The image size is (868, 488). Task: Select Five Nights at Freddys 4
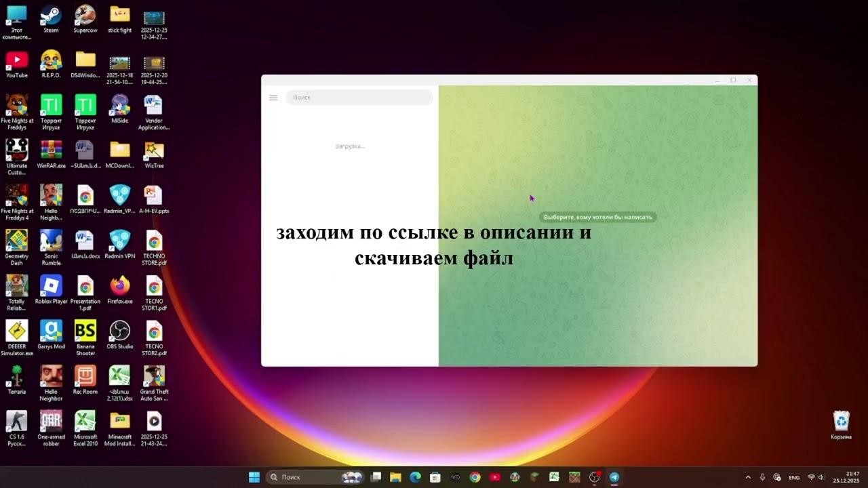click(17, 202)
